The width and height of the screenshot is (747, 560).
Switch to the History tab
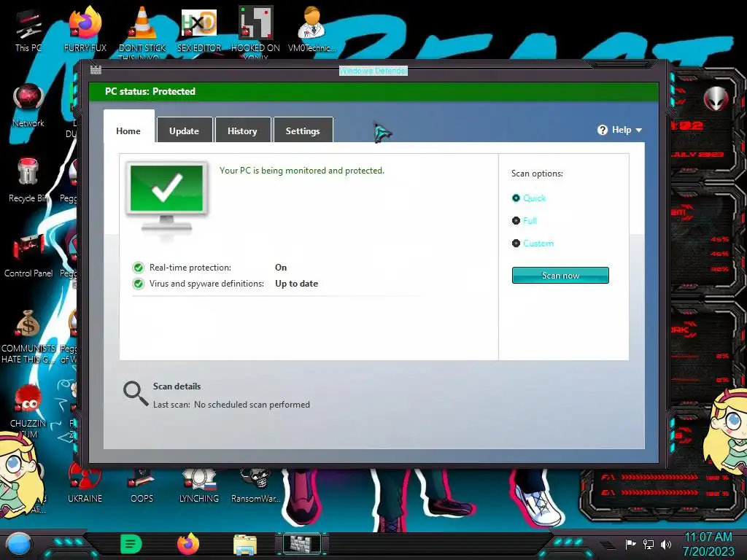pyautogui.click(x=242, y=131)
